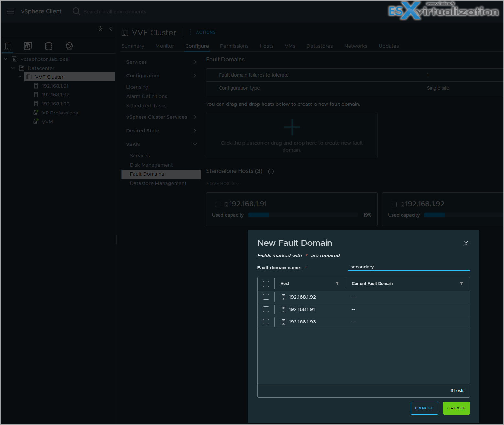Click the search magnifier icon
504x425 pixels.
(x=76, y=11)
